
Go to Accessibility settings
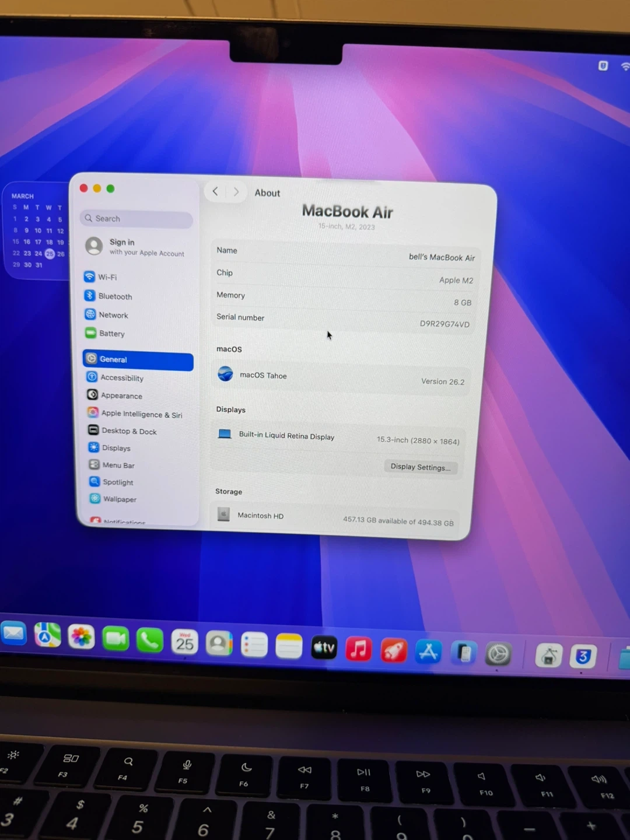(x=121, y=378)
